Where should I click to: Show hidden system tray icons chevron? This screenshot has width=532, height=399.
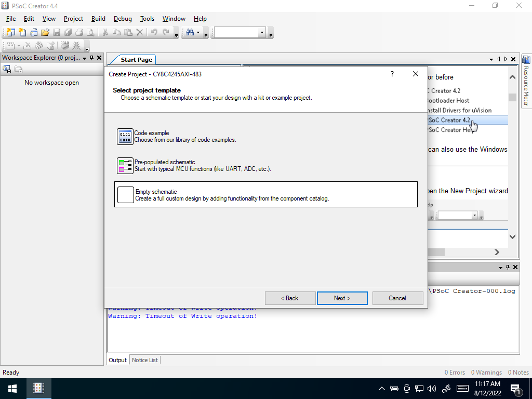[x=382, y=389]
